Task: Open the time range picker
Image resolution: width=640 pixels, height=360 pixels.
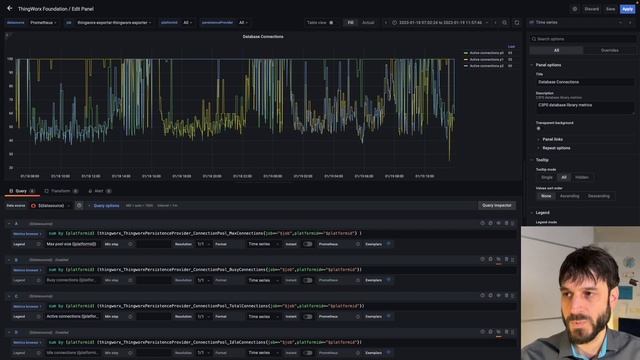Action: (x=440, y=22)
